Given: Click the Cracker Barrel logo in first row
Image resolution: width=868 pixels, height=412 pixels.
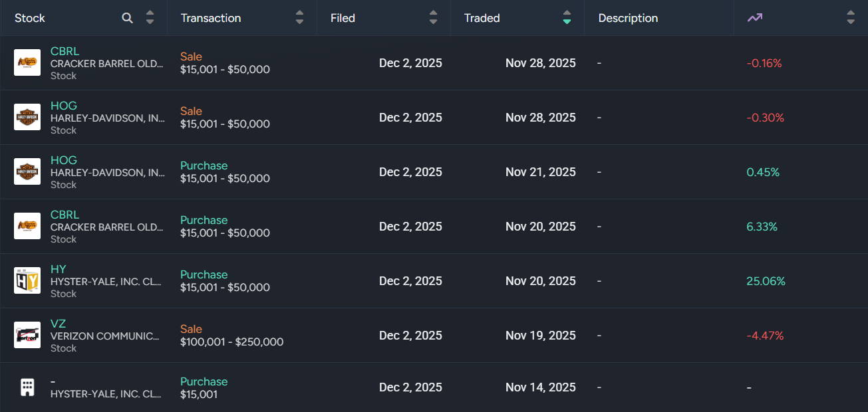Looking at the screenshot, I should (27, 62).
